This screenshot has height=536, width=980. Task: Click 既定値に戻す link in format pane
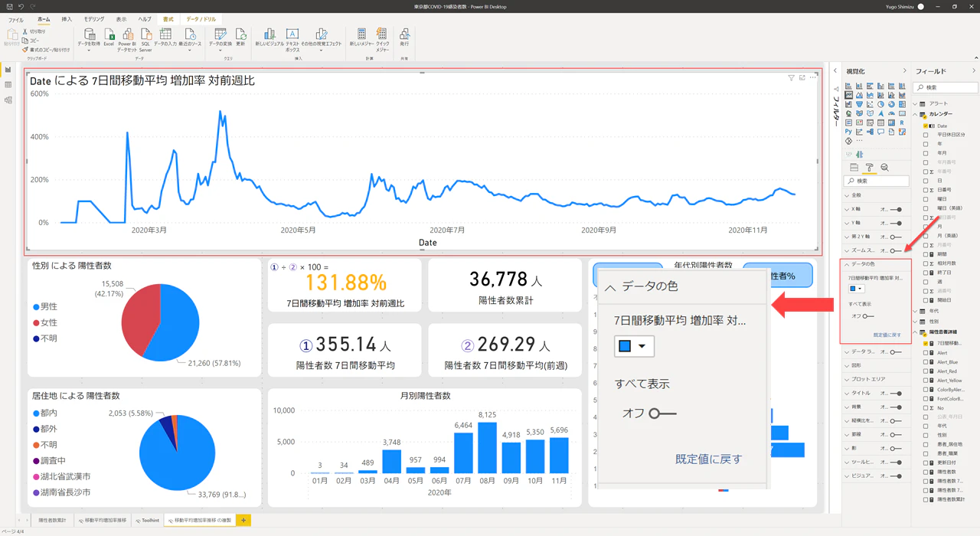click(887, 335)
